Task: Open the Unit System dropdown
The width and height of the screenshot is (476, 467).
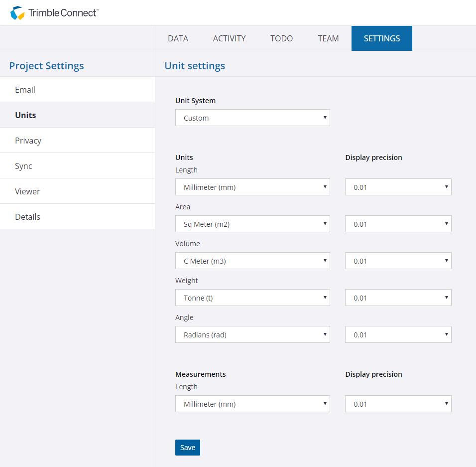Action: 252,118
